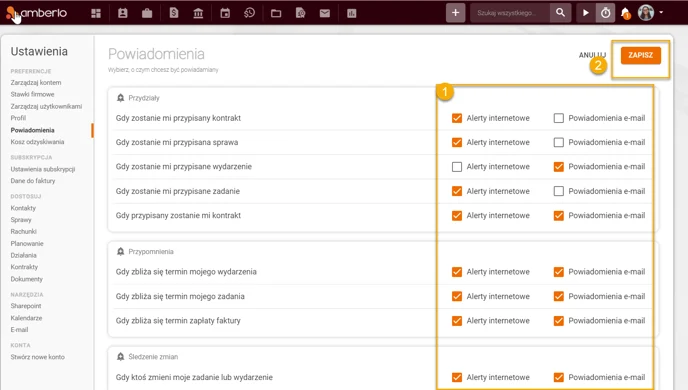The height and width of the screenshot is (390, 688).
Task: Uncheck Powiadomienia e-mail for termin zapłaty faktury
Action: (559, 321)
